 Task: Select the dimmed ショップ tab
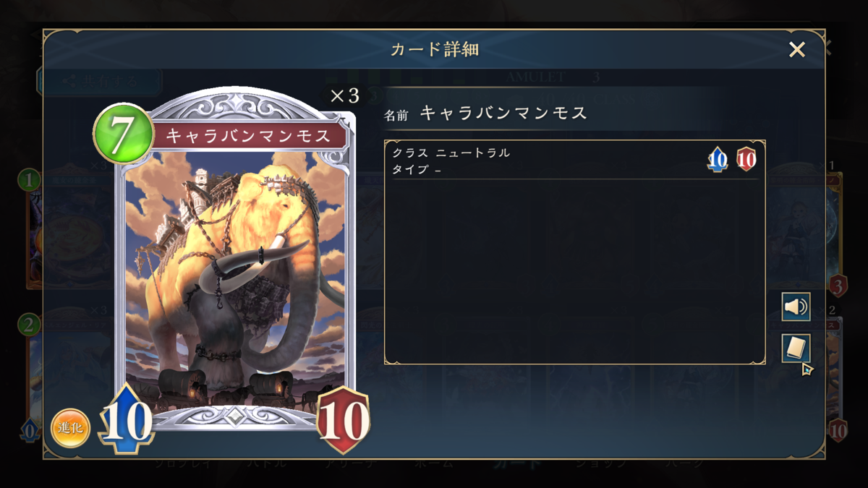pos(600,463)
